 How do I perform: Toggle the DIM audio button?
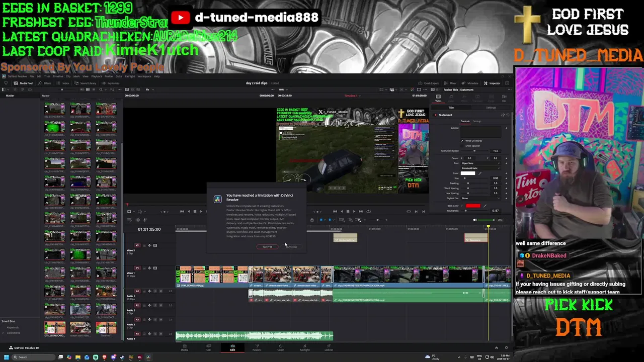500,220
